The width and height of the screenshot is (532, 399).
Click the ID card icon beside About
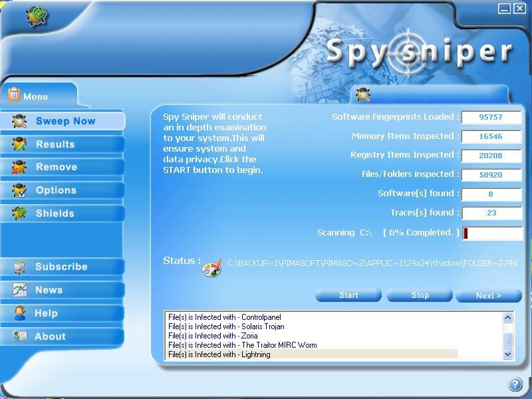[x=20, y=336]
